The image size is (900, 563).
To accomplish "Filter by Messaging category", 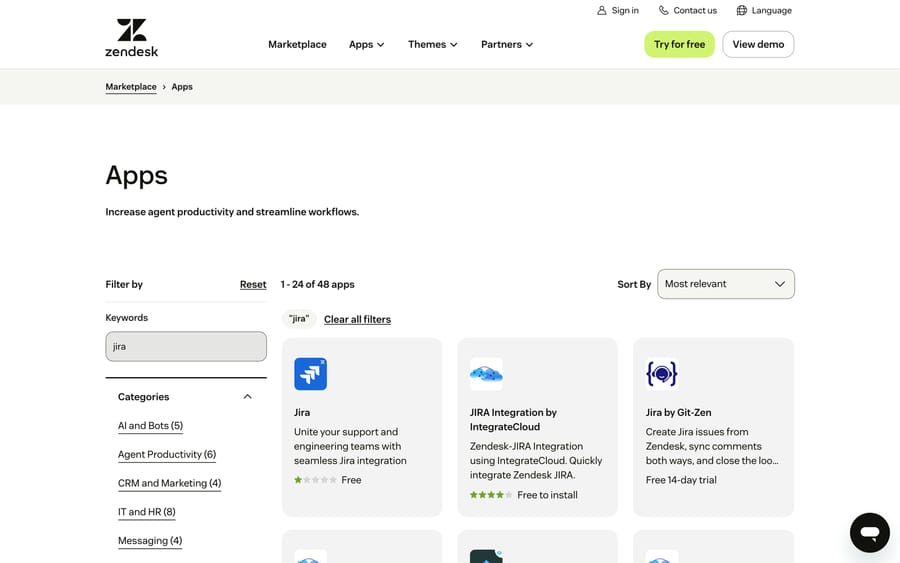I will coord(150,541).
